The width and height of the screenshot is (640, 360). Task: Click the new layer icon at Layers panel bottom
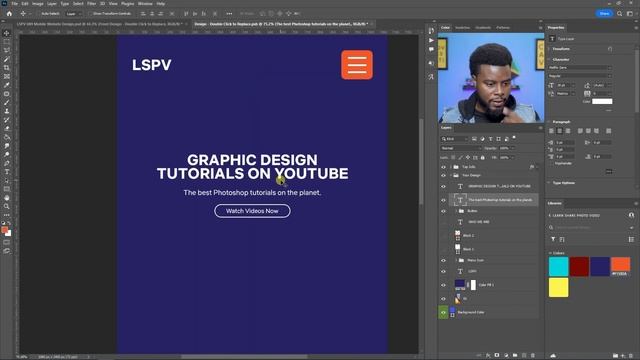click(524, 355)
